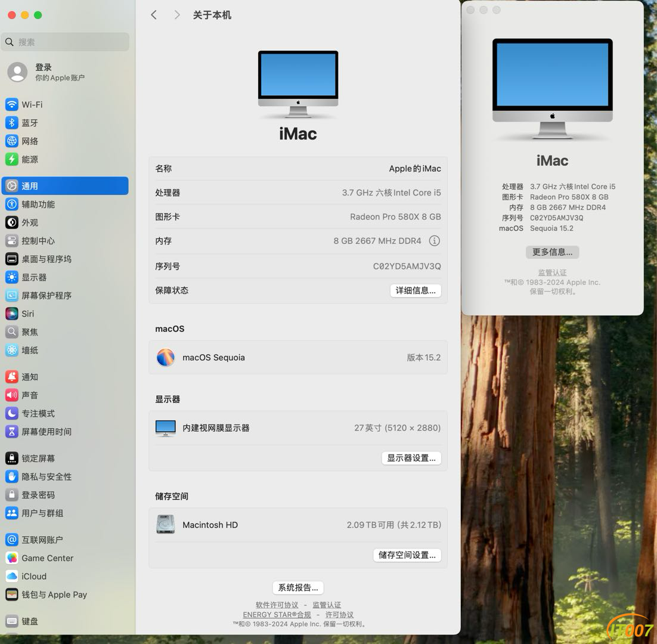Open 屏幕保护程序 icon
Screen dimensions: 657x644
pos(12,295)
